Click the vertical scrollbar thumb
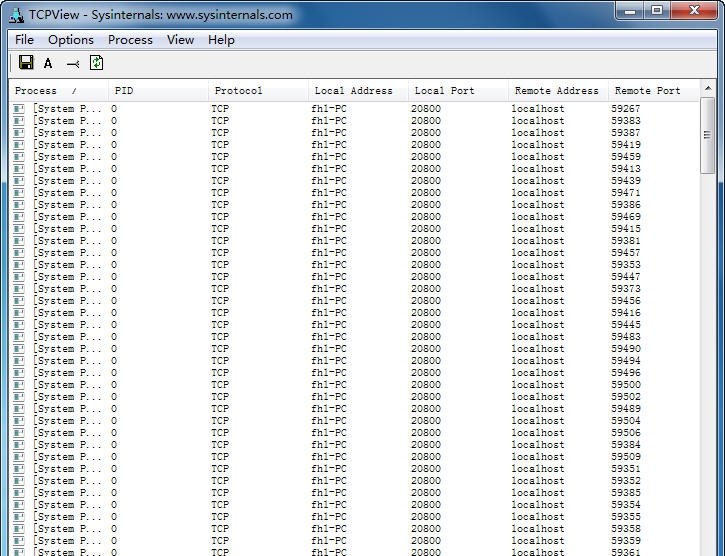Image resolution: width=725 pixels, height=556 pixels. (707, 135)
